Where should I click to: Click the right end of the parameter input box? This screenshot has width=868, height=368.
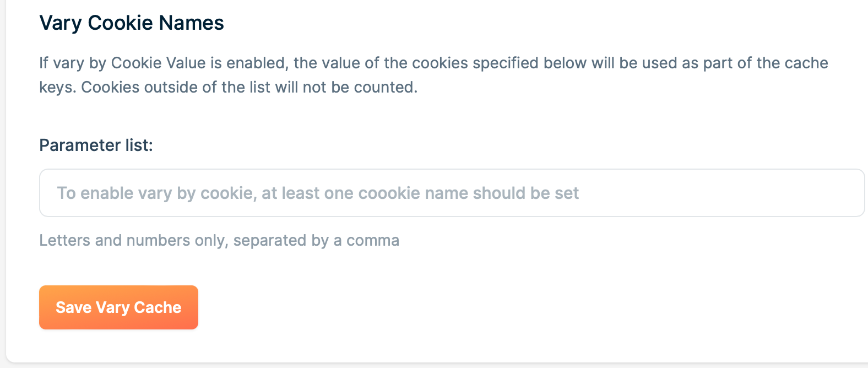click(x=848, y=193)
